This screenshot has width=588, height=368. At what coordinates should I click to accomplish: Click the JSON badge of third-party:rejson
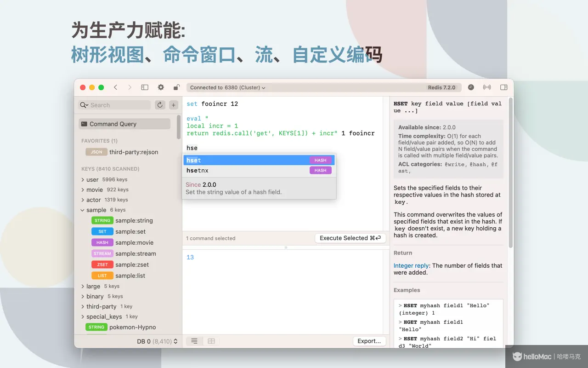click(x=96, y=152)
